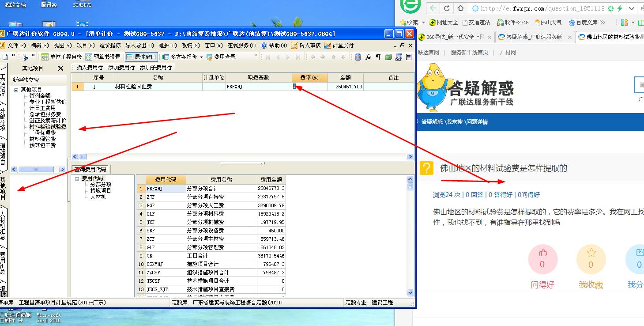Click the FBFXHJ 取费基数 cell

point(258,87)
